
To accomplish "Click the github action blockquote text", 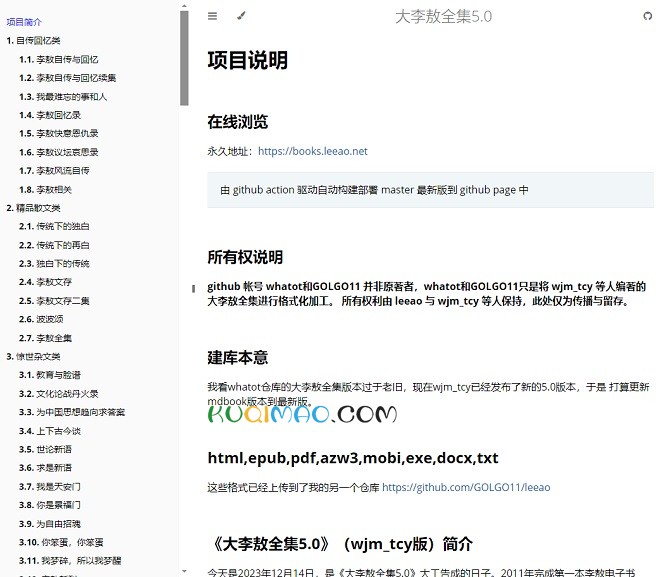I will 374,190.
